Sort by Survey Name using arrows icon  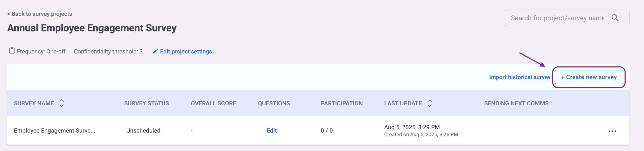[62, 103]
